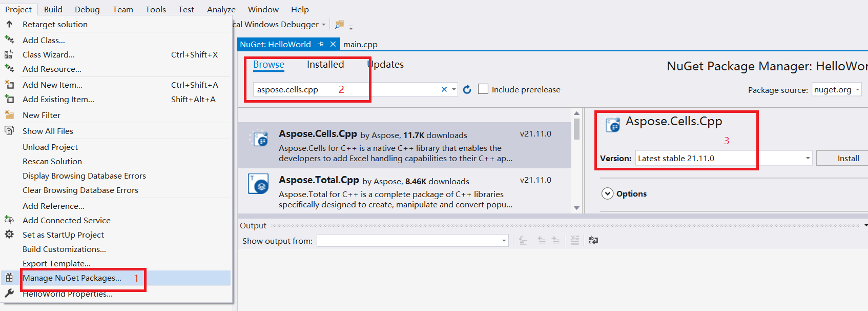The image size is (868, 311).
Task: Open the search history dropdown
Action: pyautogui.click(x=453, y=89)
